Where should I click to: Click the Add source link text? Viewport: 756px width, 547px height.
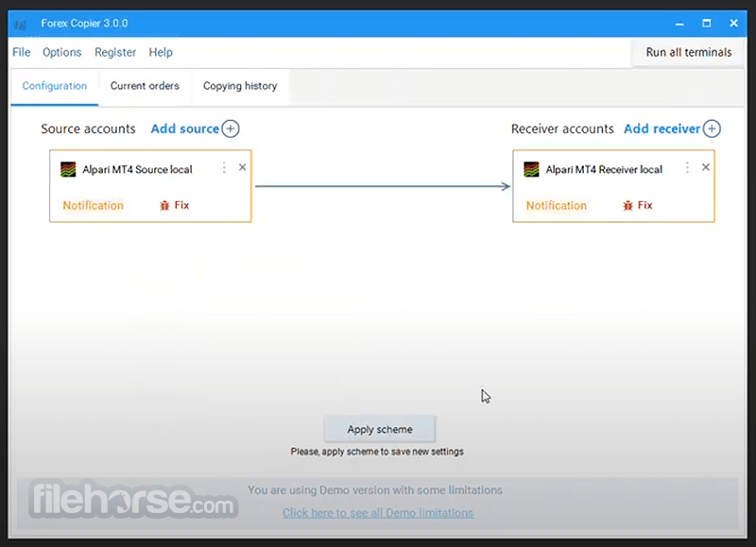(x=185, y=128)
